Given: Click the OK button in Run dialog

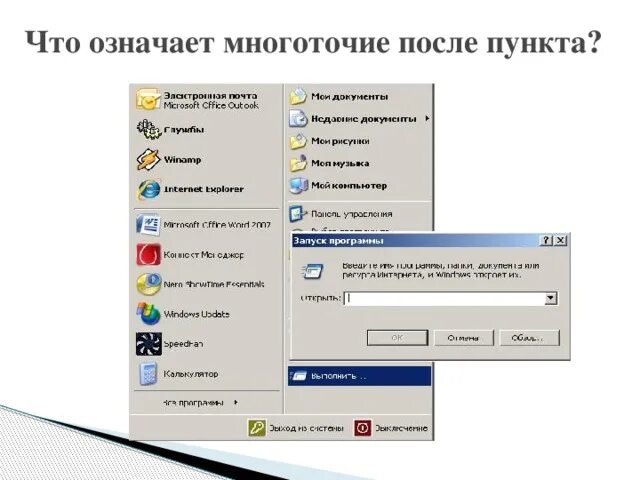Looking at the screenshot, I should [397, 338].
